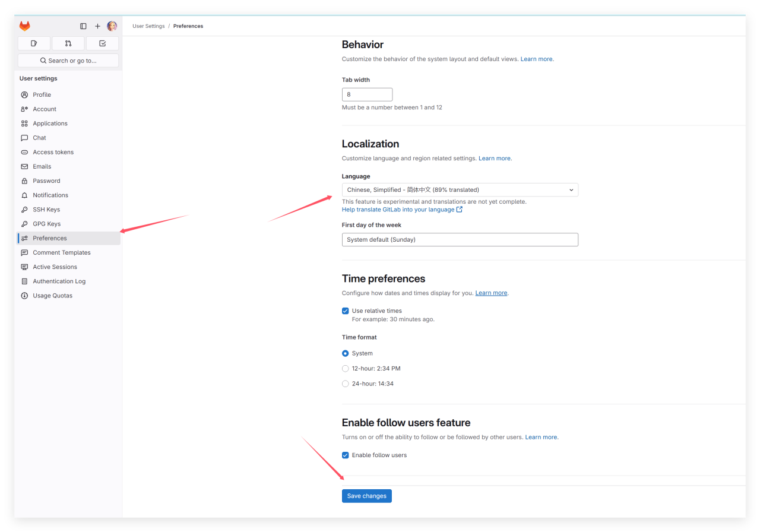Click the Profile person icon

(24, 95)
